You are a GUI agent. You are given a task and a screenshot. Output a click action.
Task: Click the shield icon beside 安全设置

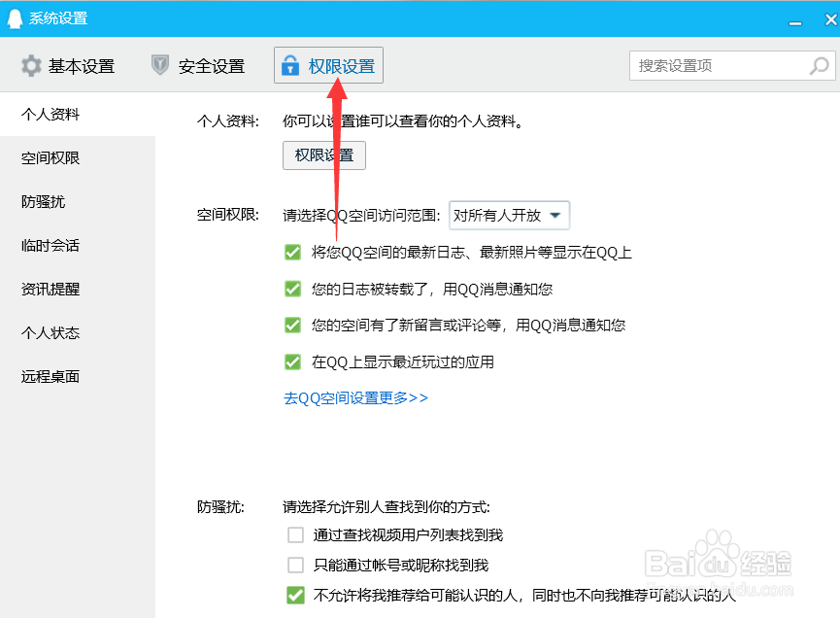[x=159, y=65]
